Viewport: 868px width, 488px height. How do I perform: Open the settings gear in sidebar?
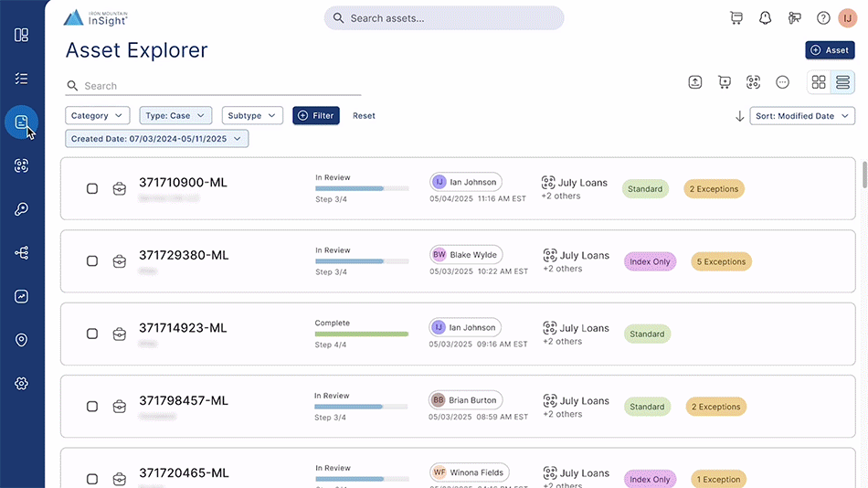[22, 384]
